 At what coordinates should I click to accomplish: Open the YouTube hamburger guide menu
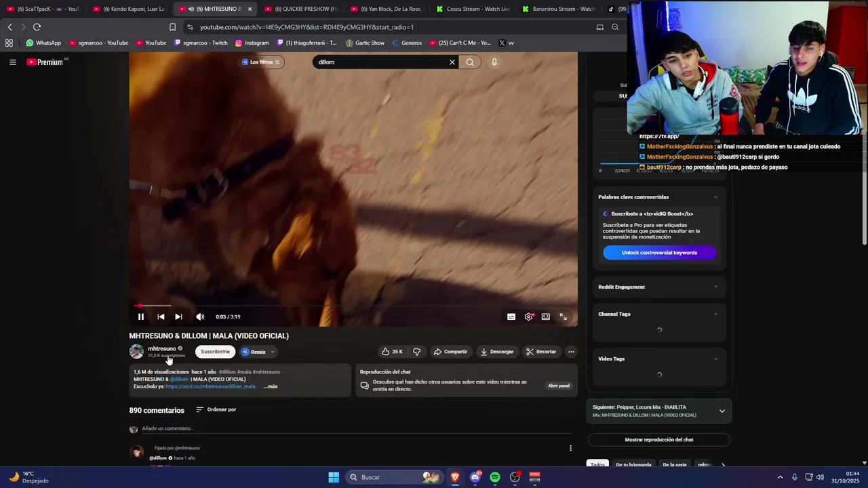[x=12, y=62]
